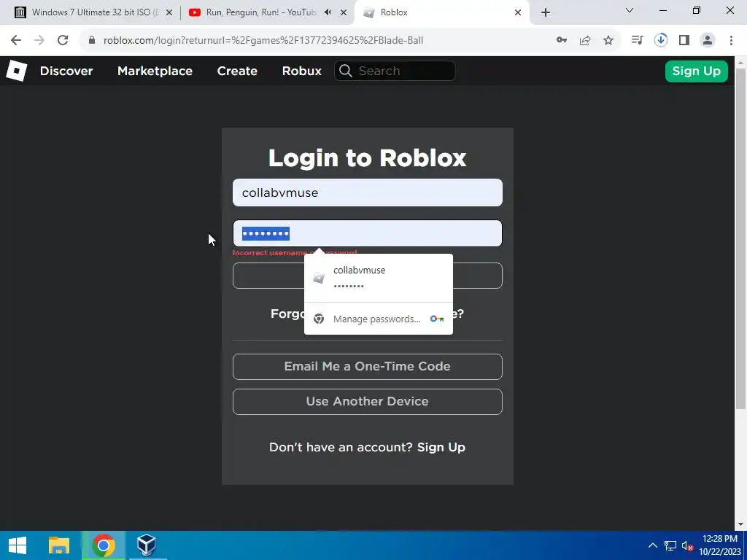
Task: Click the Roblox logo in navbar
Action: (x=16, y=71)
